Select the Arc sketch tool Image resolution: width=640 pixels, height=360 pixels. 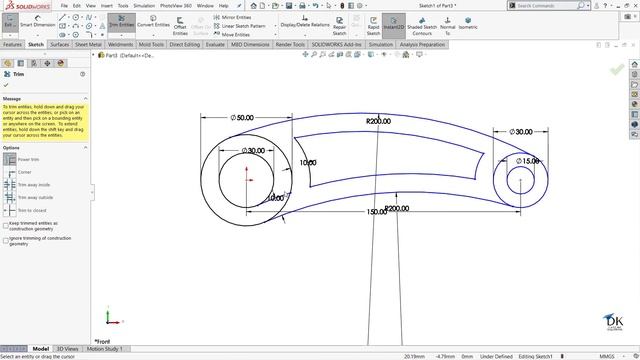tap(76, 26)
